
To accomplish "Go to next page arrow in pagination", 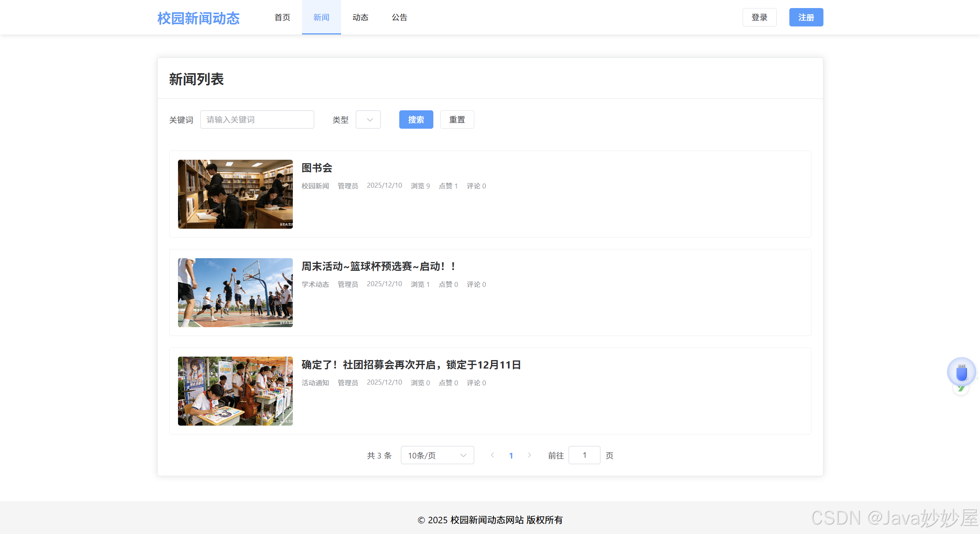I will point(529,455).
